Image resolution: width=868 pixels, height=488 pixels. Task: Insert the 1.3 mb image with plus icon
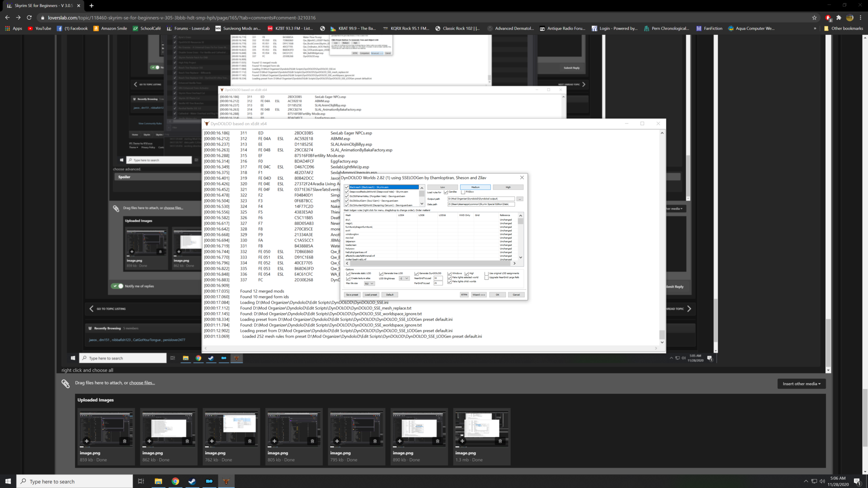[x=462, y=441]
